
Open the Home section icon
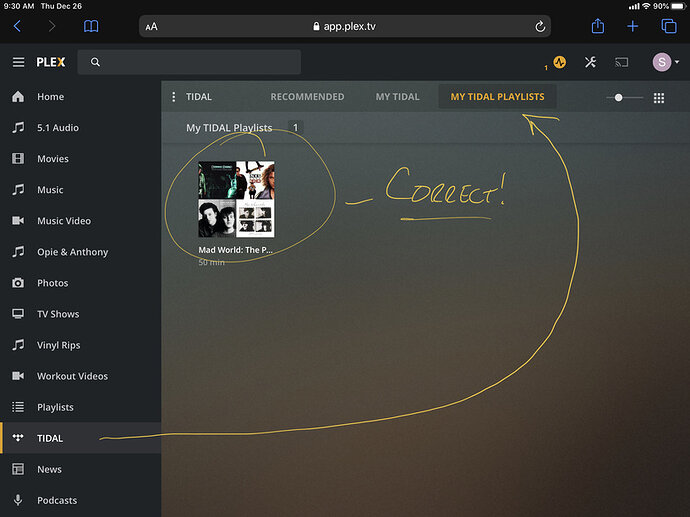(x=18, y=96)
